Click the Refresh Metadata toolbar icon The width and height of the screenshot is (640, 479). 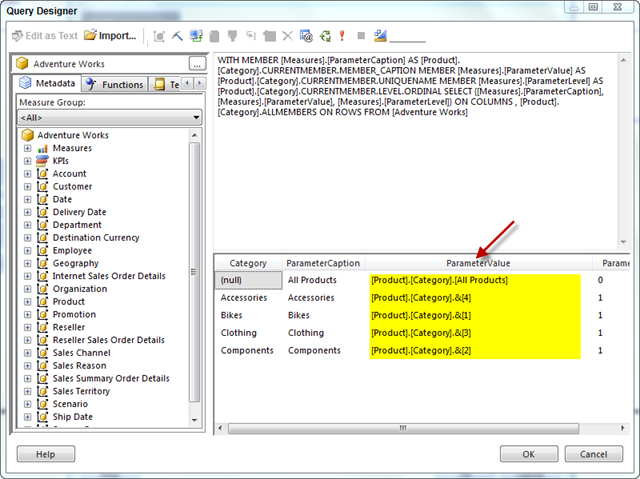196,36
